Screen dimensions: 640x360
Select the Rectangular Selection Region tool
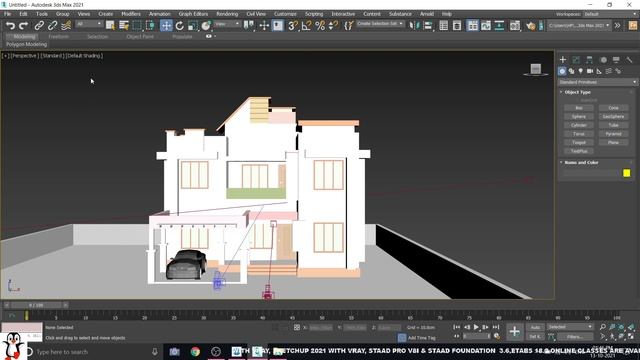pyautogui.click(x=137, y=26)
